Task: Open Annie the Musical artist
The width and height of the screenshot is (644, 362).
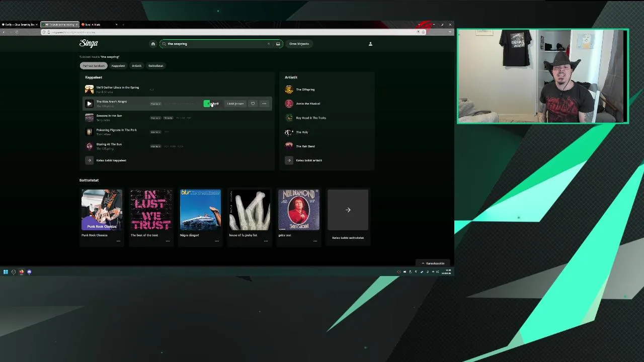Action: (x=308, y=104)
